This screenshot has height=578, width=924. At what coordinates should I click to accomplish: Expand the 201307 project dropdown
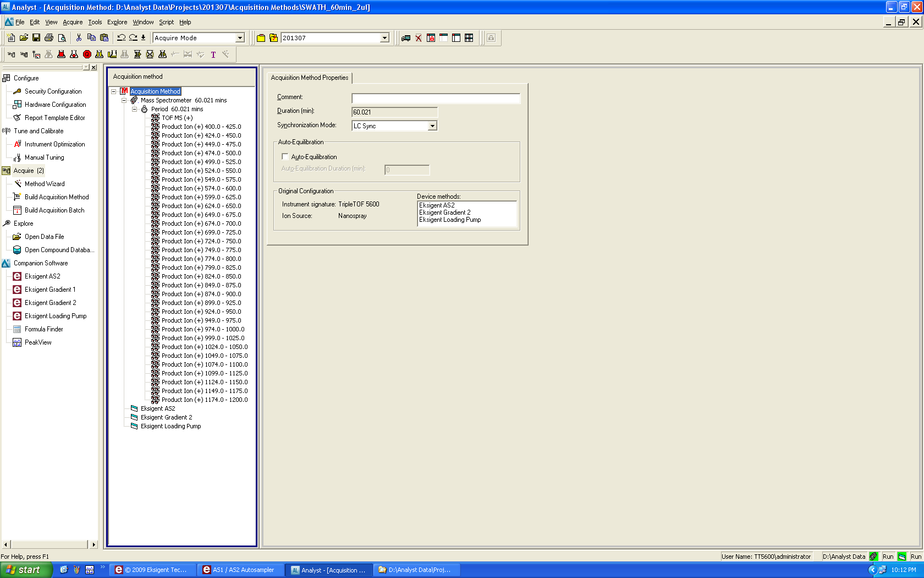pyautogui.click(x=384, y=38)
